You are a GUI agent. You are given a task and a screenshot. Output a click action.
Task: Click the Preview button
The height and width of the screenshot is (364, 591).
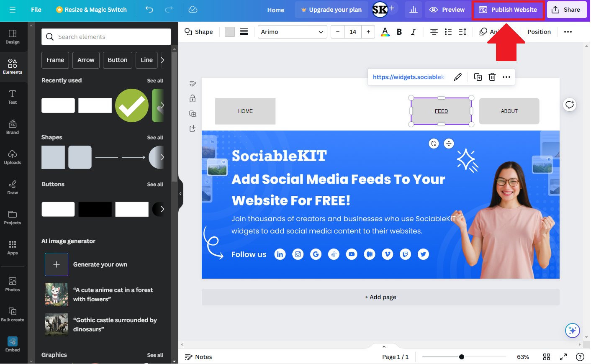(x=447, y=10)
